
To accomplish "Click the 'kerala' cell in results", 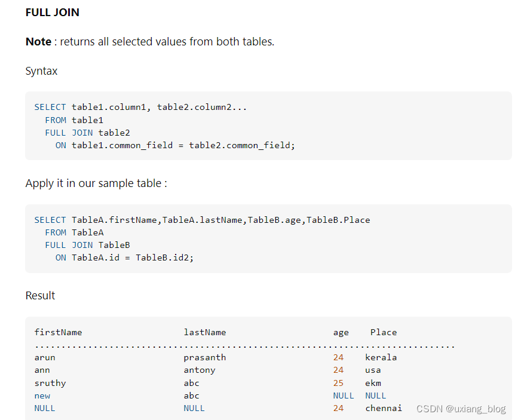I will coord(381,357).
